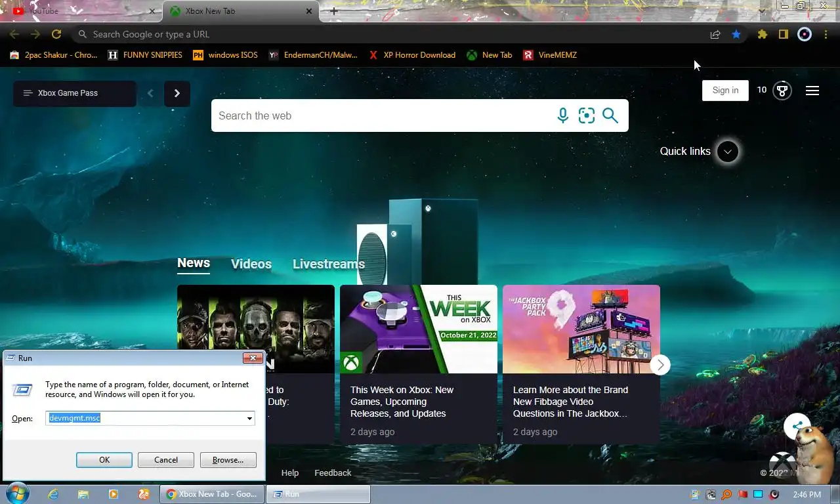The image size is (840, 504).
Task: Open the Chrome profile avatar
Action: tap(805, 34)
